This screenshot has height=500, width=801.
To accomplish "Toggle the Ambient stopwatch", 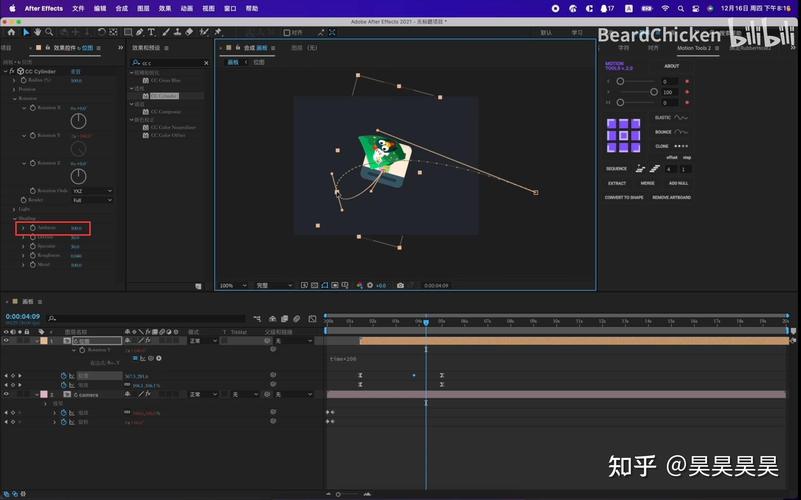I will coord(33,228).
